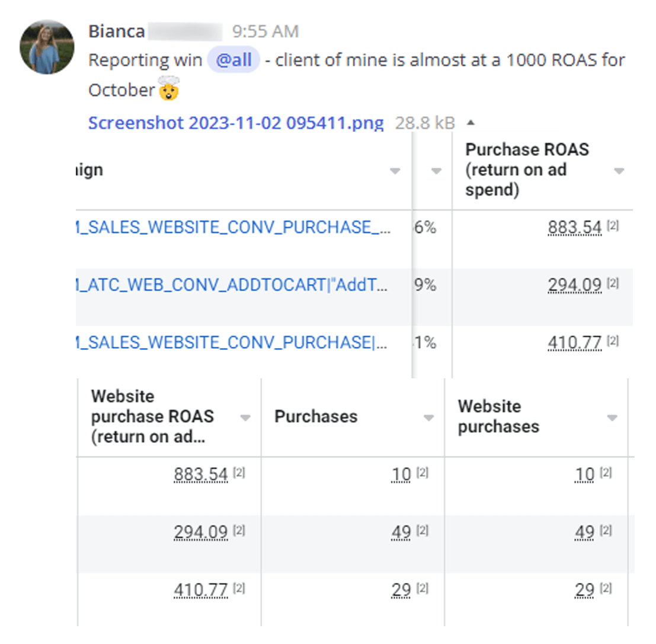Open the Website purchases column dropdown

pos(612,417)
